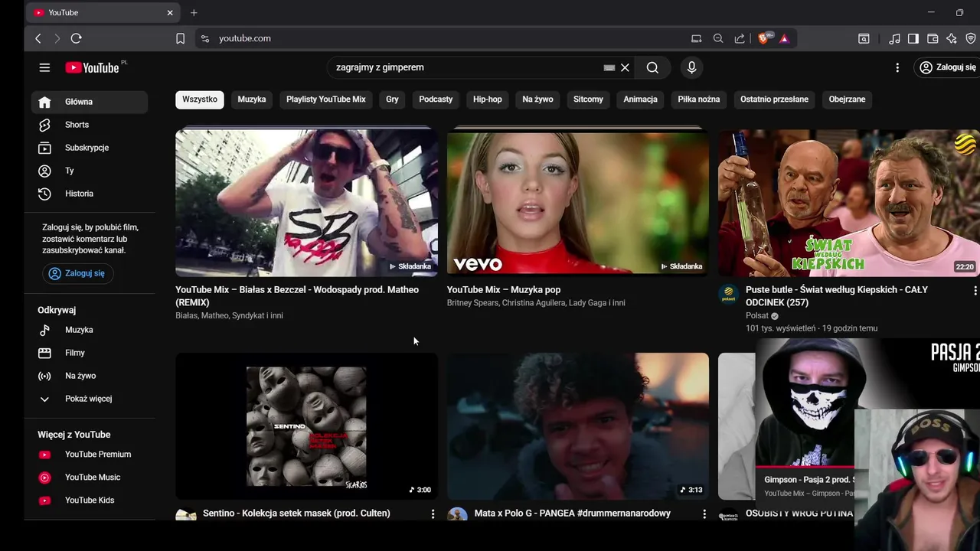Select the Podcasty filter chip
Image resolution: width=980 pixels, height=551 pixels.
coord(436,99)
